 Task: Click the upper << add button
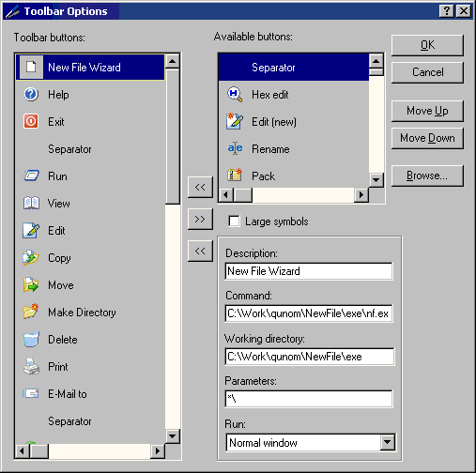click(200, 187)
